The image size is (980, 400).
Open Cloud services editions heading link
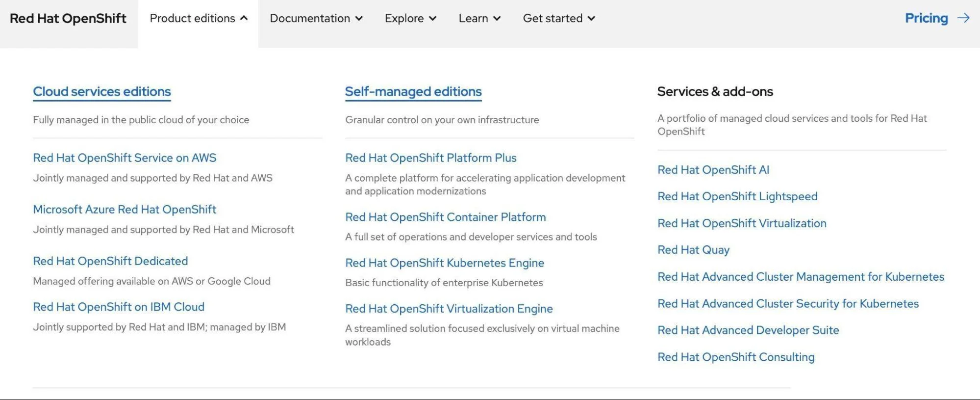point(102,91)
